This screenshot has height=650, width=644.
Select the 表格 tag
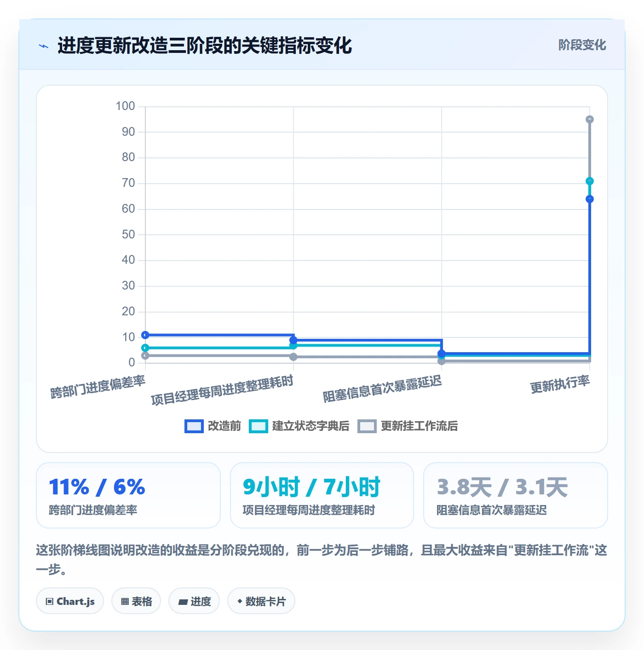(136, 601)
